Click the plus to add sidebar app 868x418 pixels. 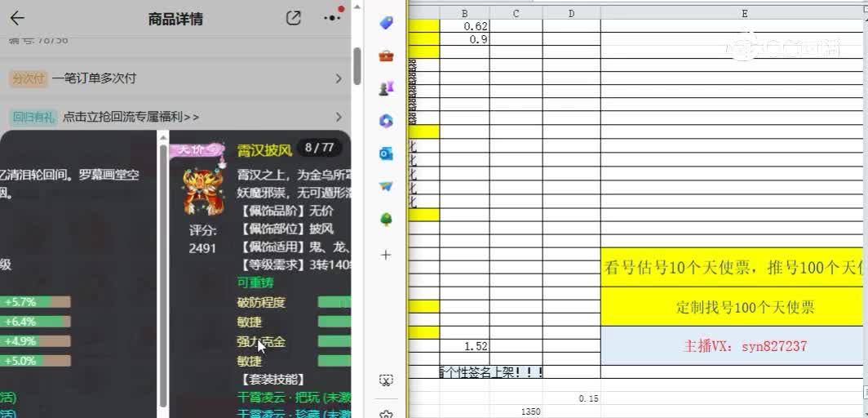[x=386, y=255]
